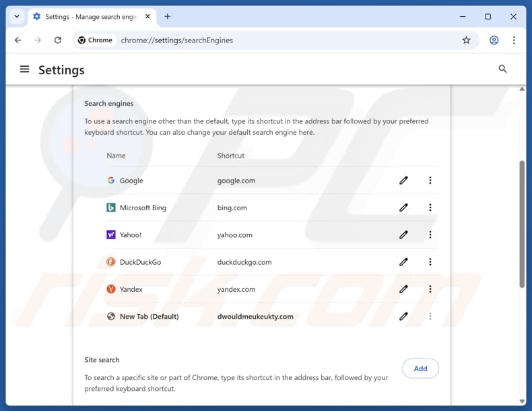Open more actions for New Tab (Default)
The image size is (532, 411).
click(x=430, y=316)
